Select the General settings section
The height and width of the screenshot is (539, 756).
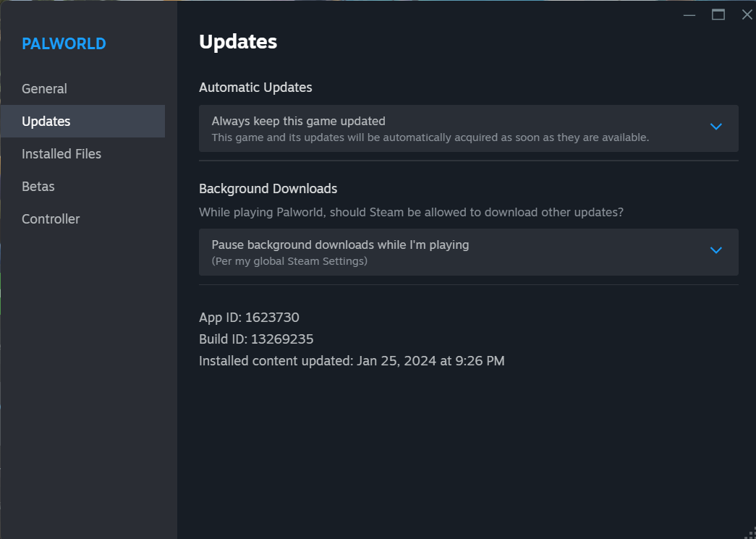pos(44,88)
